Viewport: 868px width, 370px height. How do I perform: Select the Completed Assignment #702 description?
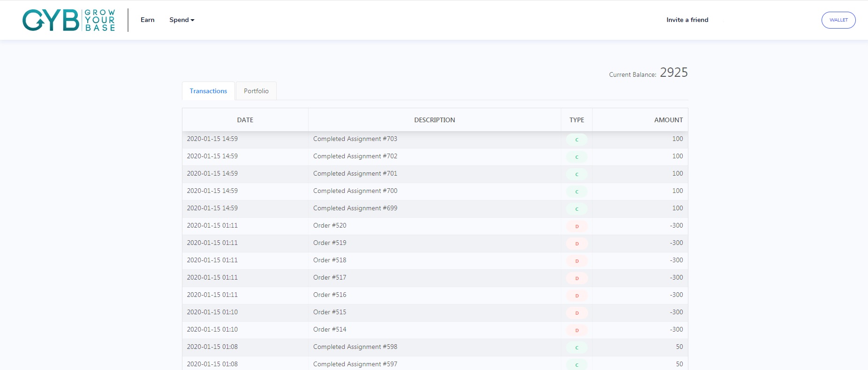coord(355,156)
